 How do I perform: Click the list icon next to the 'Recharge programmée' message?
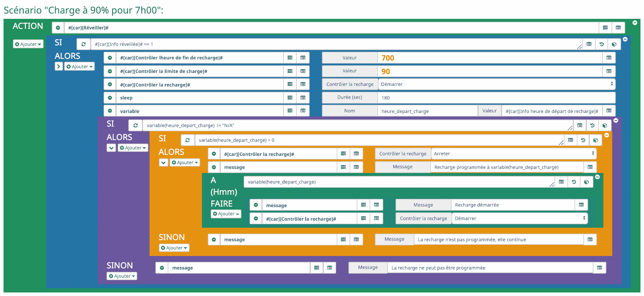click(590, 167)
